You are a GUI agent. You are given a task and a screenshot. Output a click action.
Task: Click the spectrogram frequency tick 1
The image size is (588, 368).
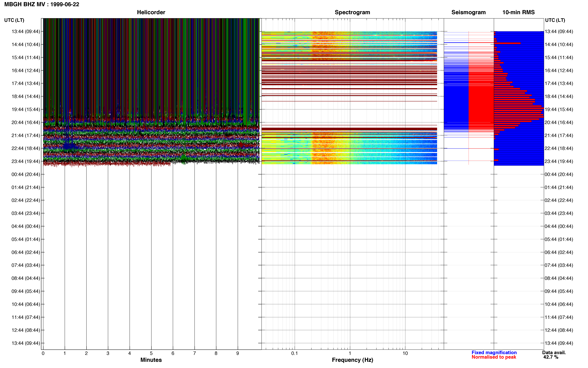[x=350, y=353]
